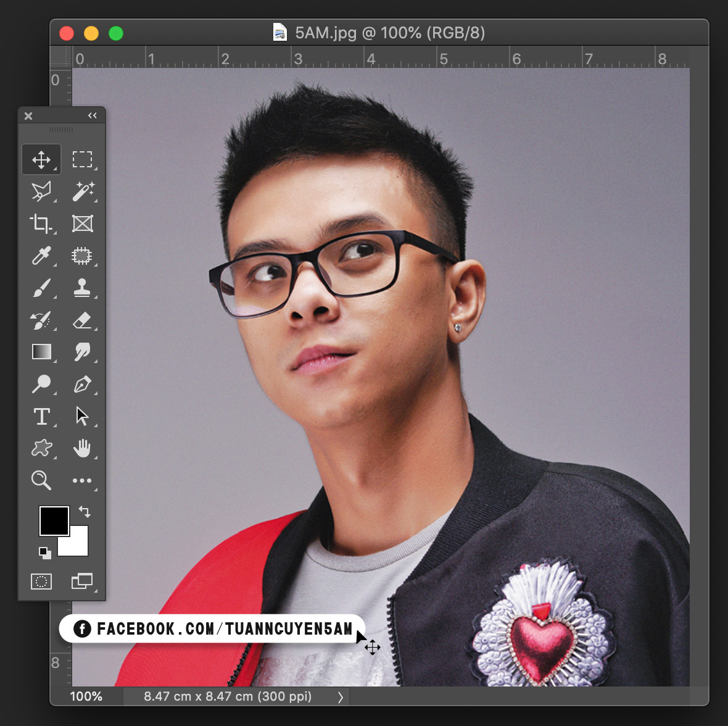Open the black foreground color swatch
The height and width of the screenshot is (726, 728).
pyautogui.click(x=54, y=520)
